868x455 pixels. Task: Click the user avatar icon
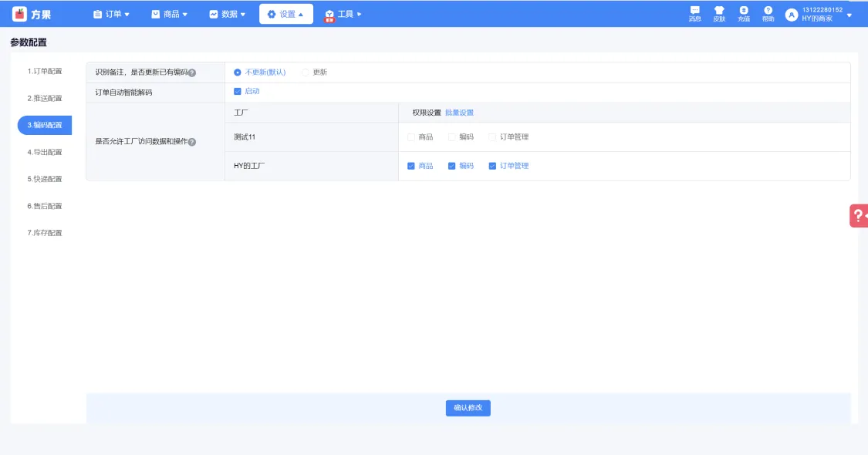pyautogui.click(x=791, y=15)
